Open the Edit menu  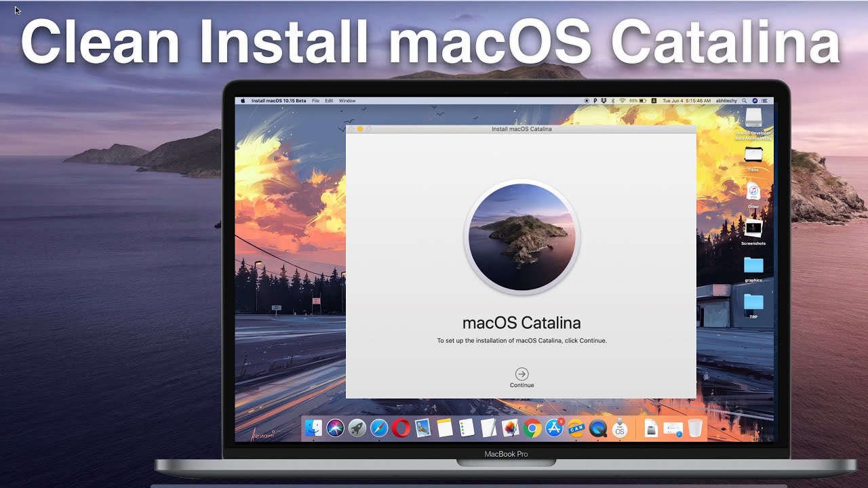tap(329, 100)
